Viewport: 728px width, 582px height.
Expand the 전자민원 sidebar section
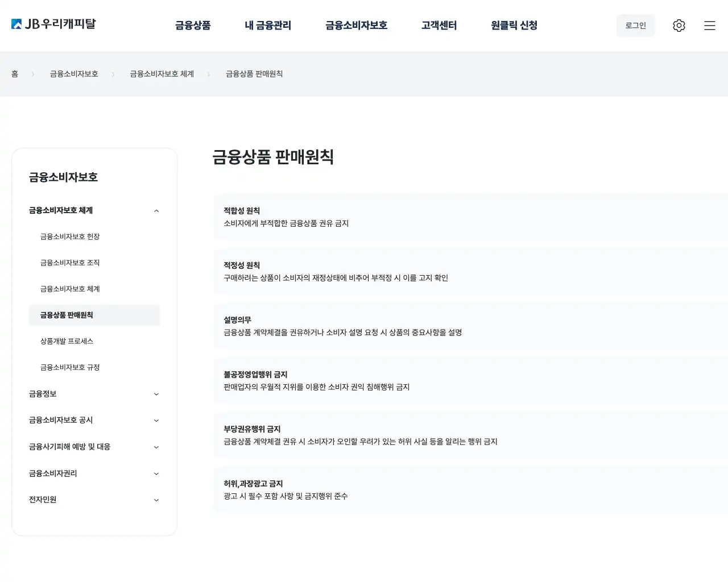click(94, 500)
